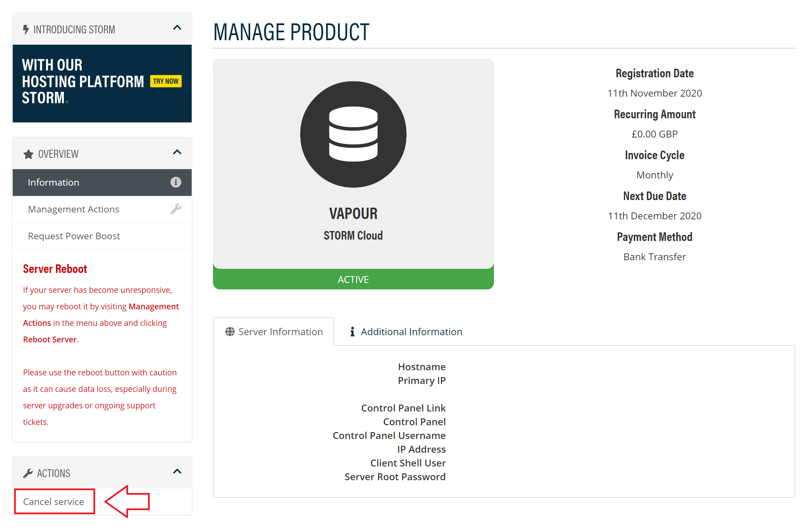Select the Information menu entry
This screenshot has width=812, height=528.
(54, 182)
